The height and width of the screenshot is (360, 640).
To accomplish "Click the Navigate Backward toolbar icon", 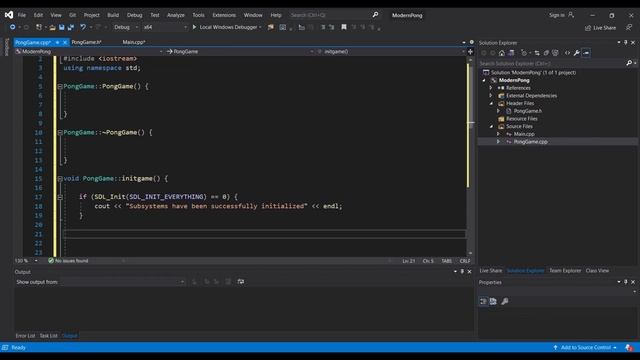I will [13, 27].
